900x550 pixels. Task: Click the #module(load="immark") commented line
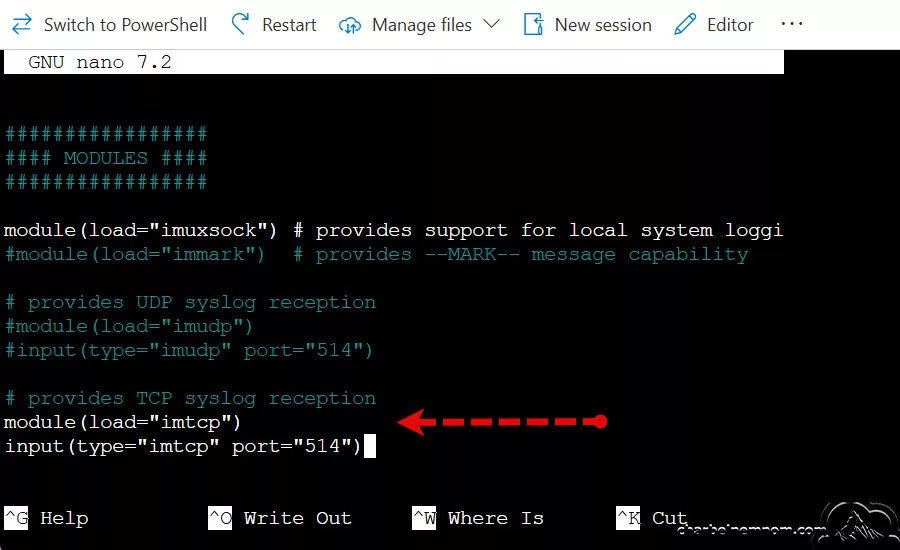click(x=135, y=254)
